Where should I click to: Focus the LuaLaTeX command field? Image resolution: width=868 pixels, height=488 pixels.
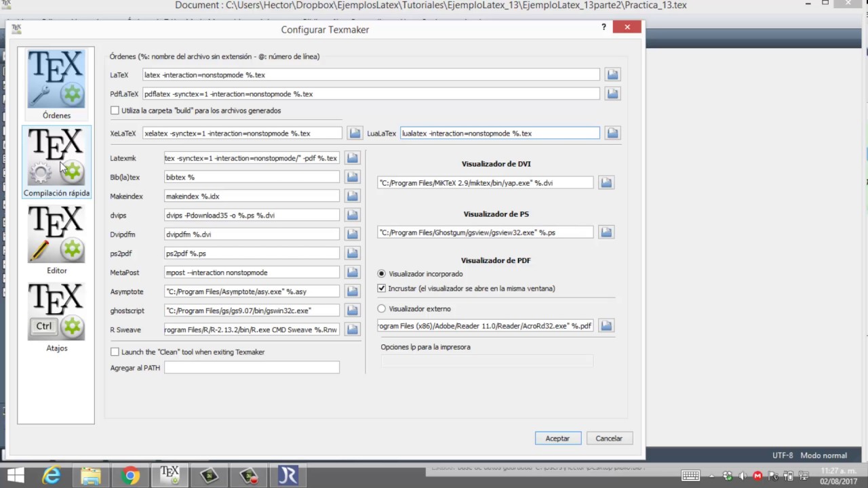coord(500,133)
